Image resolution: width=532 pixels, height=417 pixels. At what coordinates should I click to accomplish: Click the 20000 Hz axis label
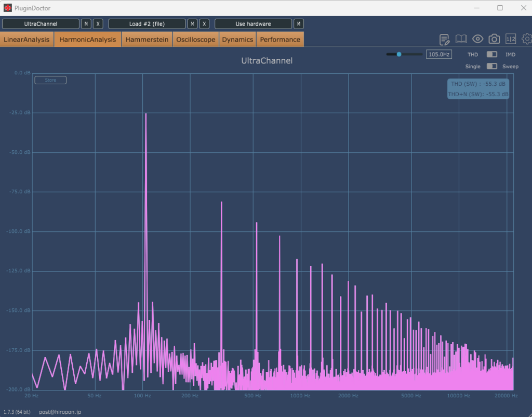click(x=506, y=396)
